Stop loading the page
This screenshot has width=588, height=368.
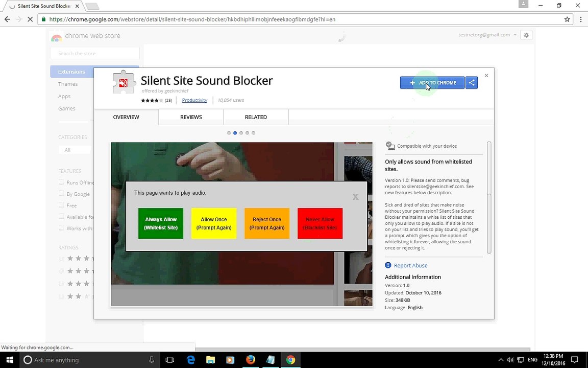tap(30, 19)
